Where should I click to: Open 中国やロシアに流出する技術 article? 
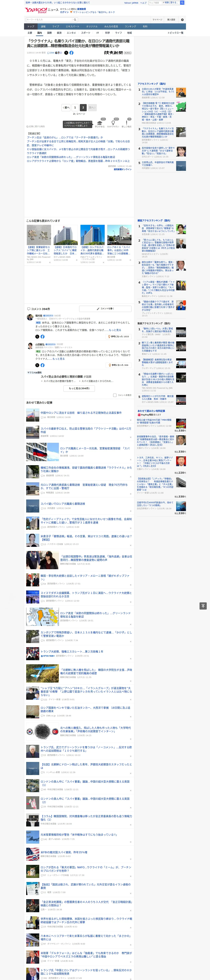pyautogui.click(x=81, y=413)
